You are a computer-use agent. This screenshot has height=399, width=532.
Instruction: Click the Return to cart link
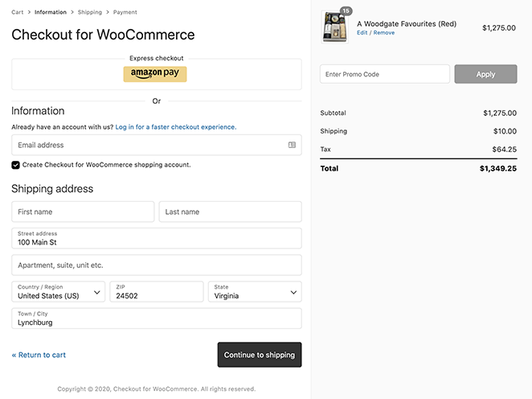(39, 355)
